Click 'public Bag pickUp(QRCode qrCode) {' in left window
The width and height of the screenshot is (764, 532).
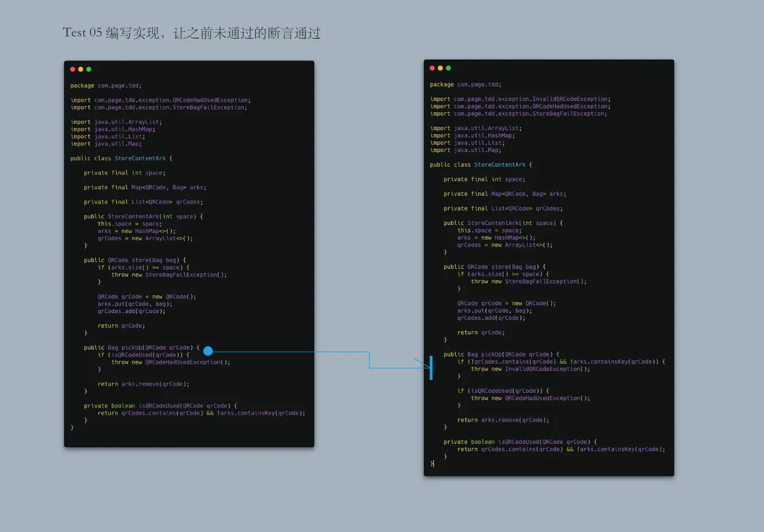coord(141,348)
